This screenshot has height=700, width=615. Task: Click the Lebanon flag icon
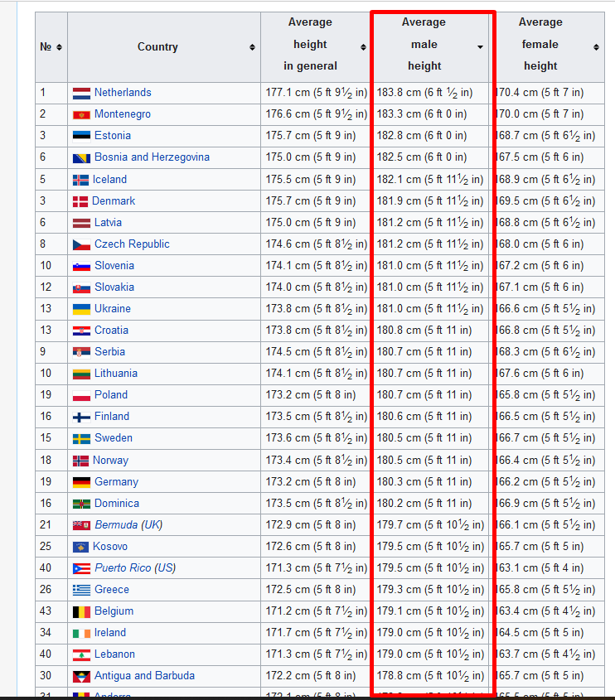(81, 655)
